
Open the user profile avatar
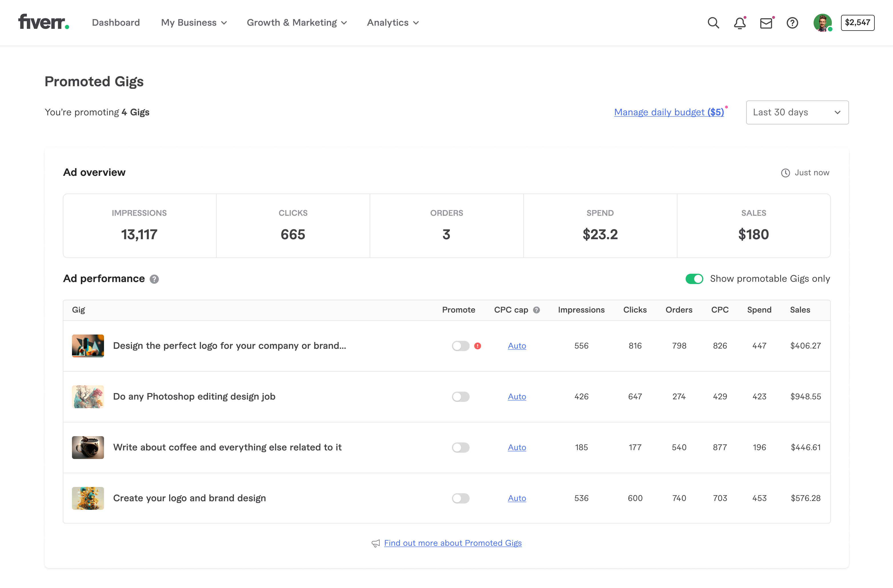pyautogui.click(x=822, y=23)
